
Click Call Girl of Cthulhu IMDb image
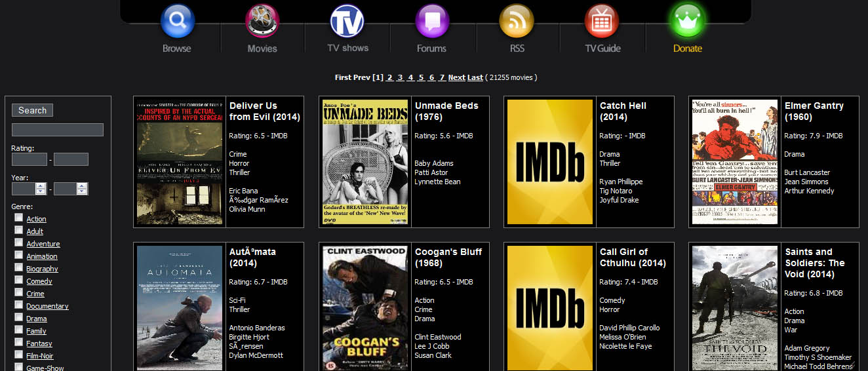[550, 308]
